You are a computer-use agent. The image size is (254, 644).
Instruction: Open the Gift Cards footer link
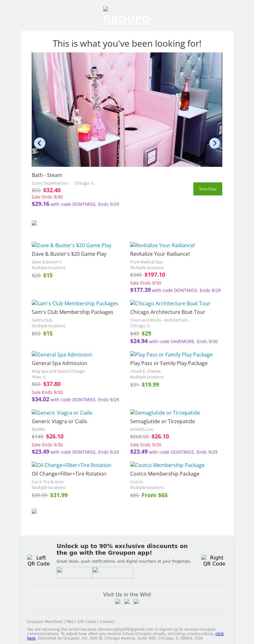(86, 622)
